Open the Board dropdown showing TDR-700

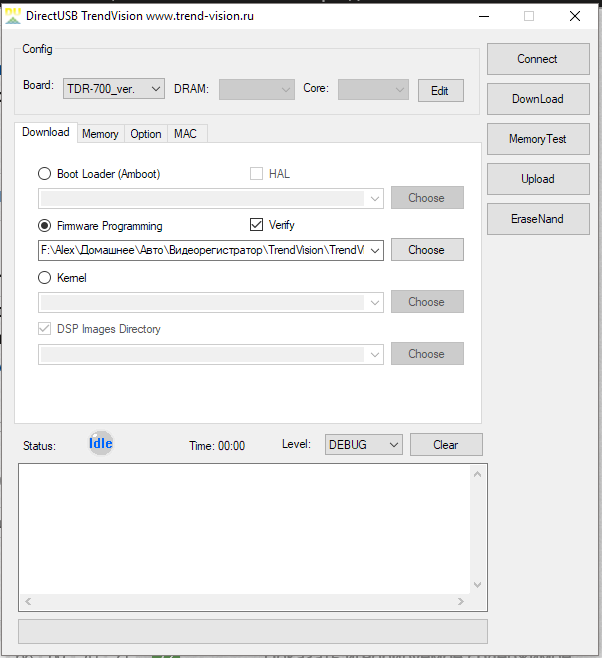113,90
